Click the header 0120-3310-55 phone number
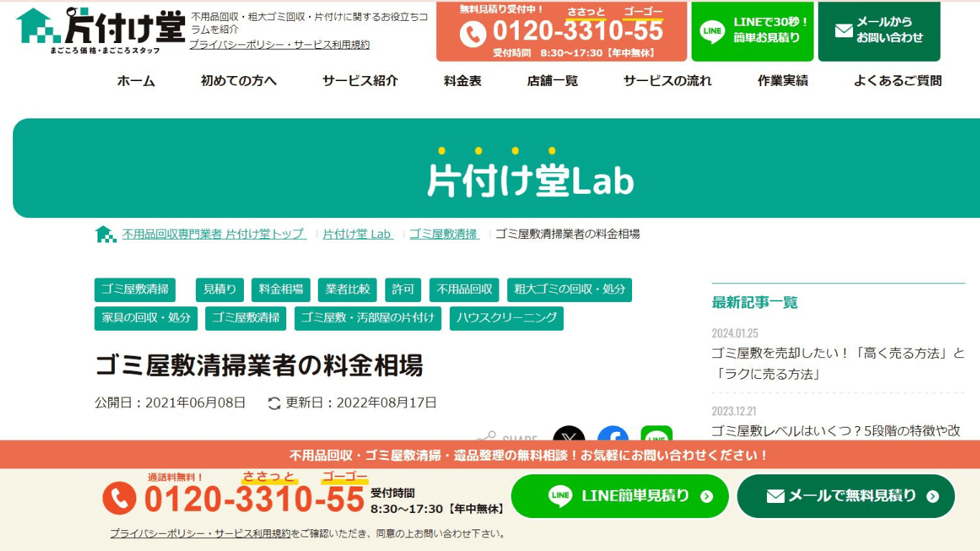This screenshot has width=980, height=551. click(x=578, y=31)
